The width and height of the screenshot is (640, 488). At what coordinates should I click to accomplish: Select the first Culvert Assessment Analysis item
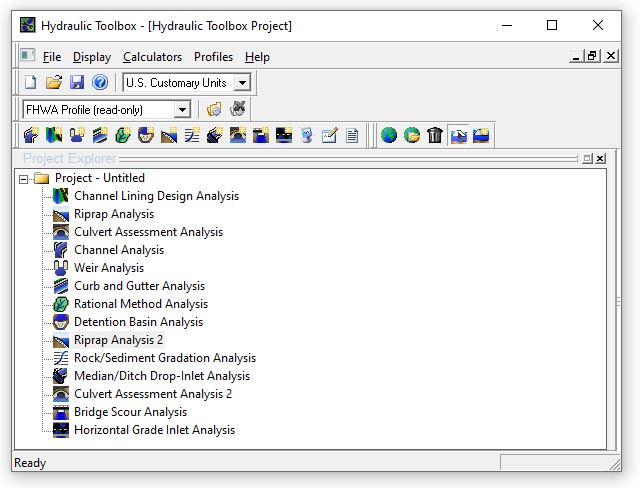coord(149,232)
